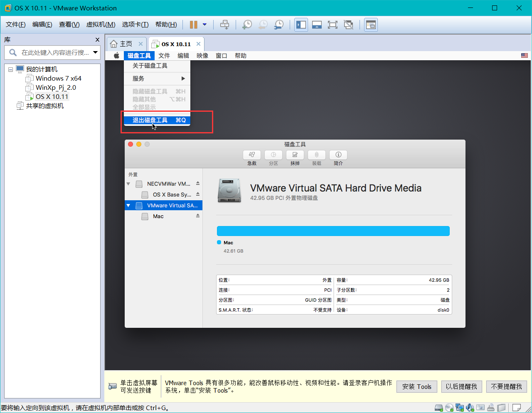Eject the OS X Base Sy... volume

click(198, 194)
